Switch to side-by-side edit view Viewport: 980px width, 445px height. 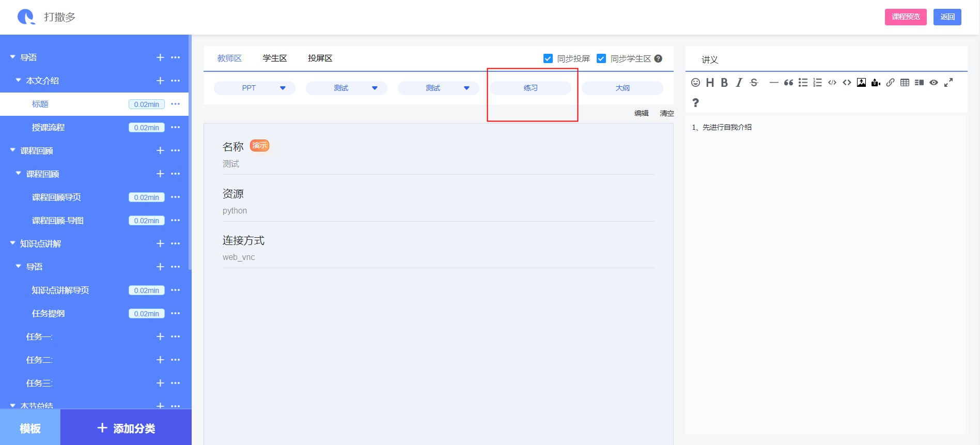pyautogui.click(x=919, y=83)
